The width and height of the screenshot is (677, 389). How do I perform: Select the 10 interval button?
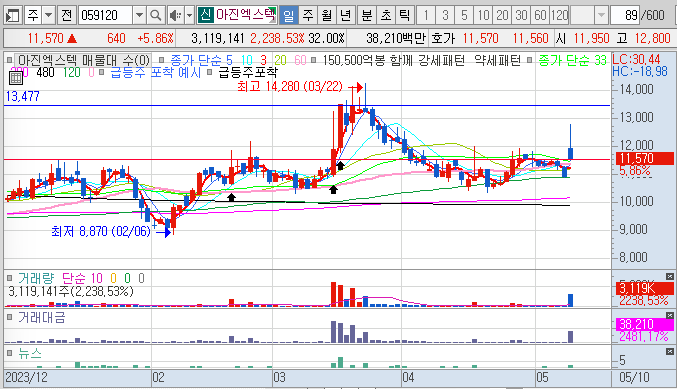click(x=483, y=16)
